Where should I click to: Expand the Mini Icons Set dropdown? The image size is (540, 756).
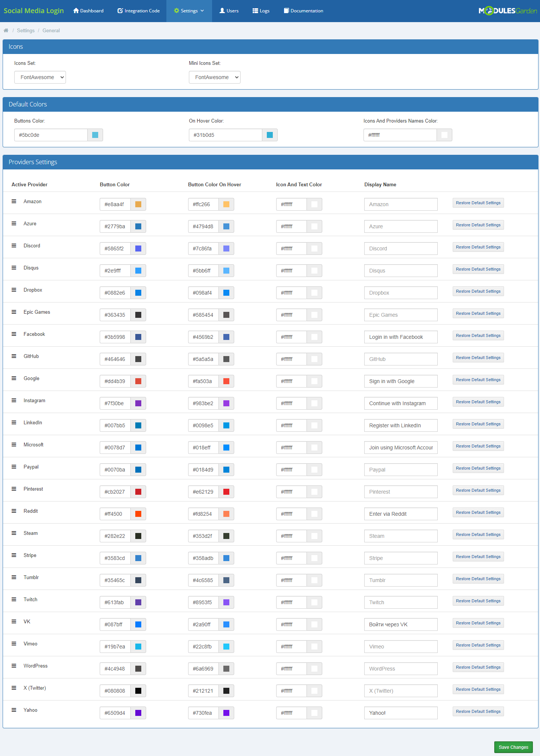214,77
